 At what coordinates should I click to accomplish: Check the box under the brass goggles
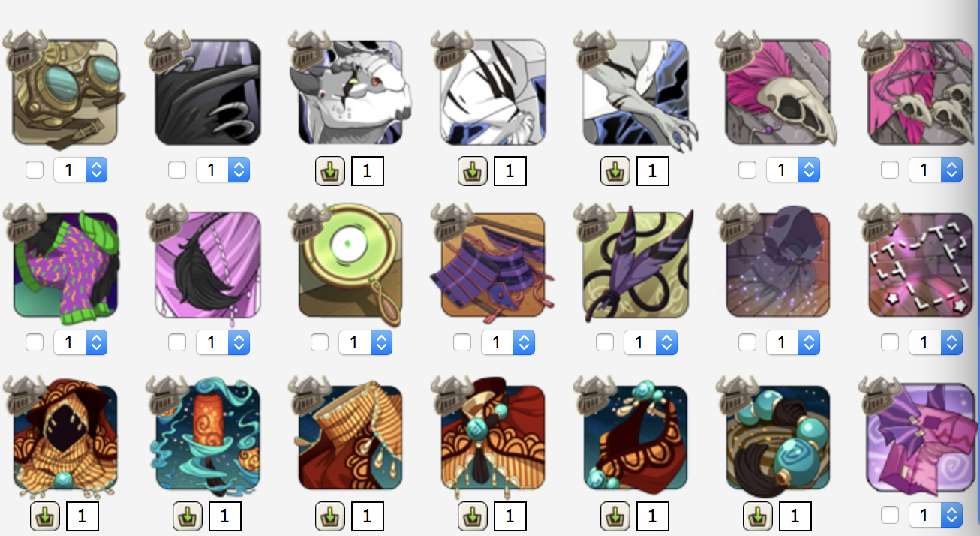pos(35,170)
